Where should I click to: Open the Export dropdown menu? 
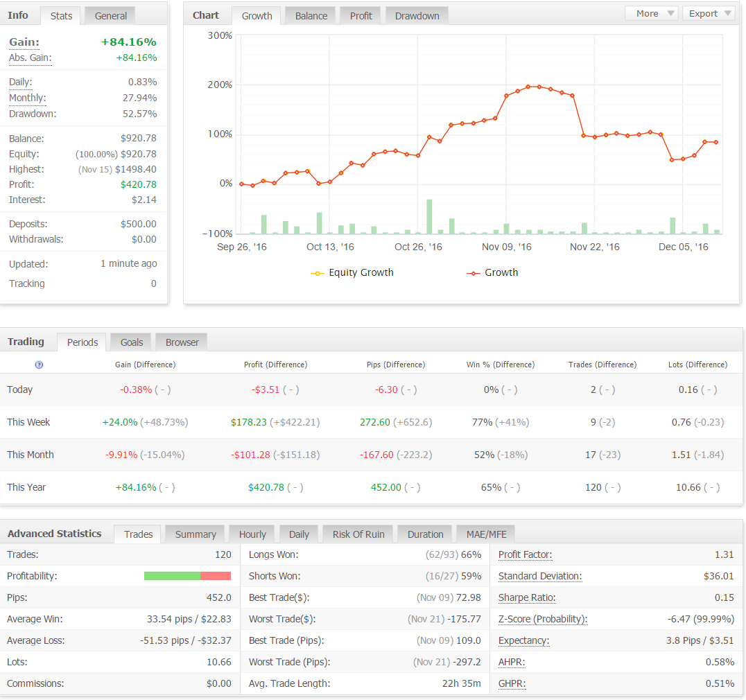pos(709,13)
